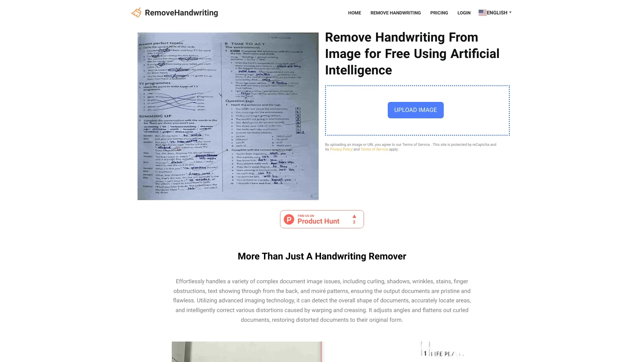644x362 pixels.
Task: Click the LOGIN button
Action: (464, 12)
